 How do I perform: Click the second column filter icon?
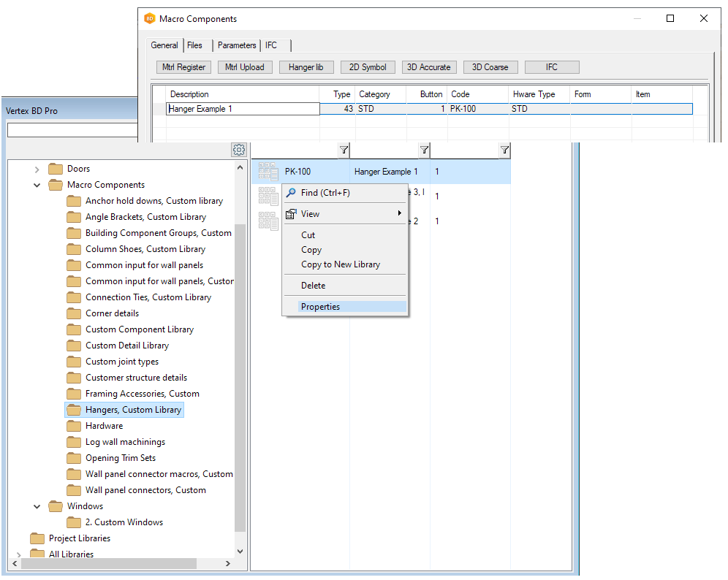[x=424, y=150]
